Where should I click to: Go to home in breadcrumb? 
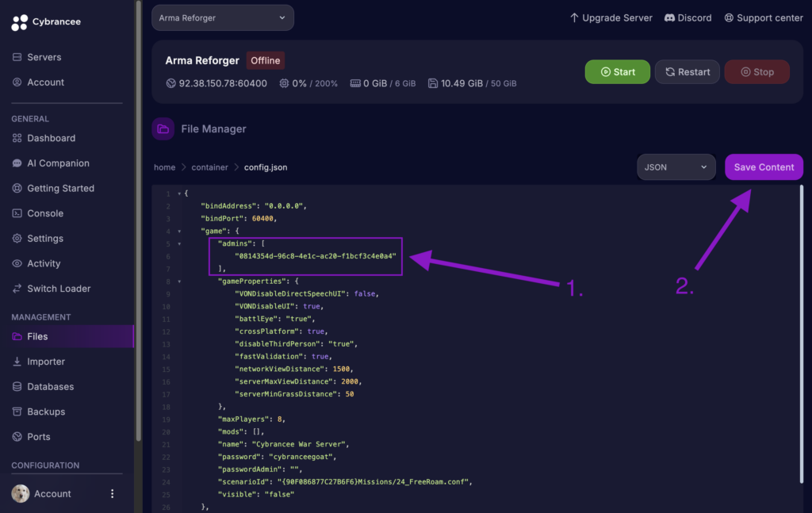pyautogui.click(x=165, y=167)
